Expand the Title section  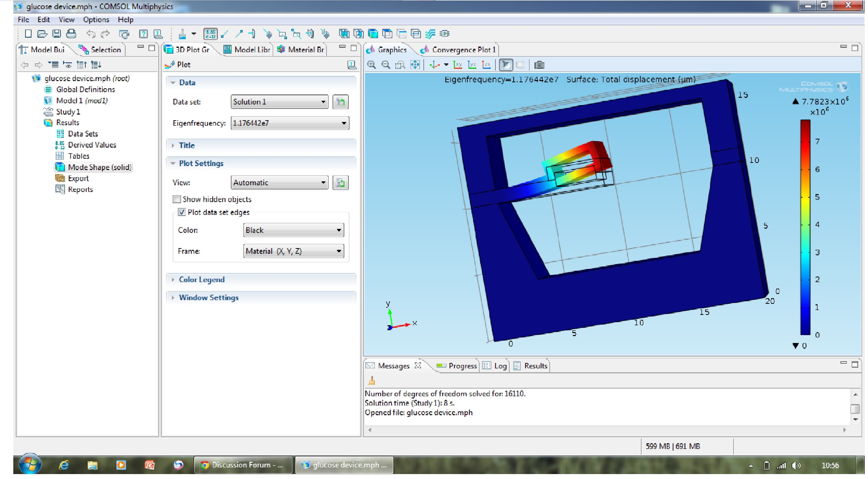point(173,145)
